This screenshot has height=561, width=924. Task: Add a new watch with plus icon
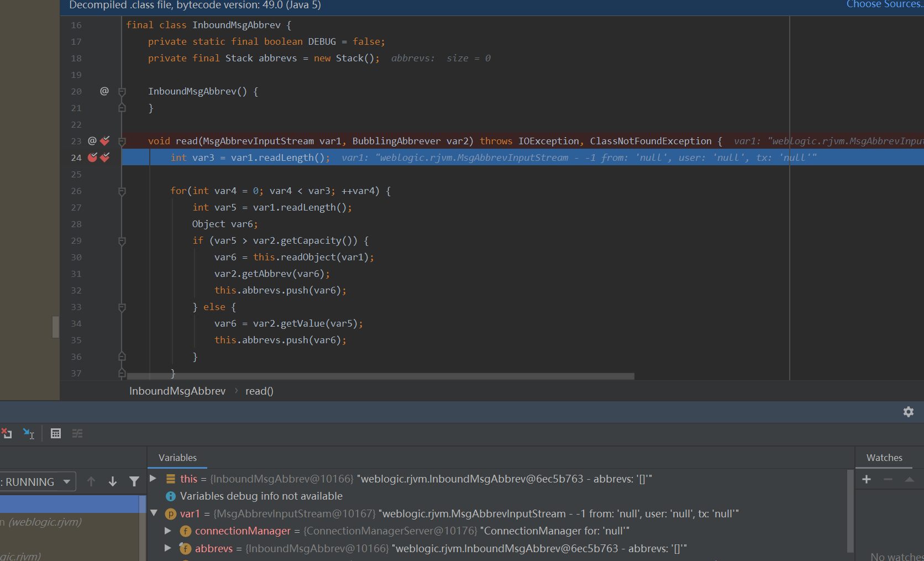point(867,479)
